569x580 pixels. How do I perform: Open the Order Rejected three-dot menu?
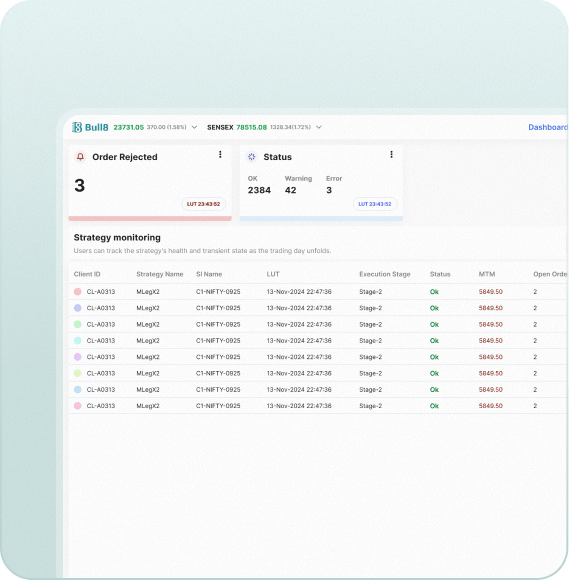pyautogui.click(x=220, y=154)
